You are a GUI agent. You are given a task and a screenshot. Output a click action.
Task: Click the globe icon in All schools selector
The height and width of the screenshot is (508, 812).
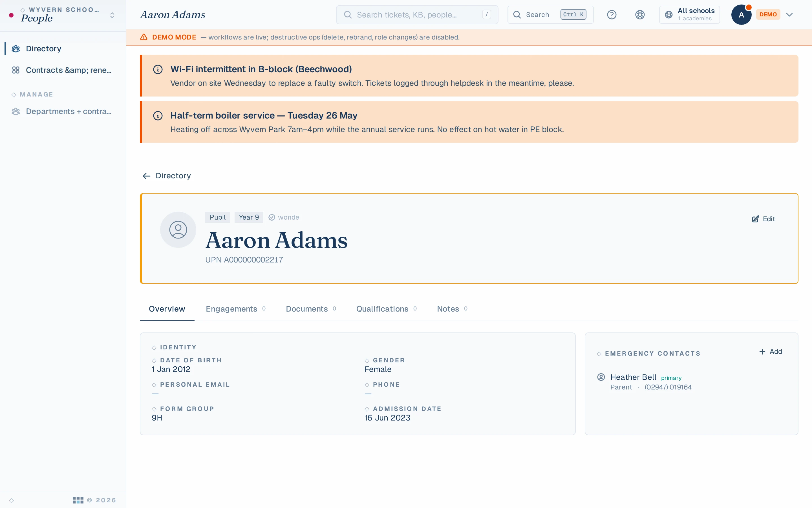(668, 15)
